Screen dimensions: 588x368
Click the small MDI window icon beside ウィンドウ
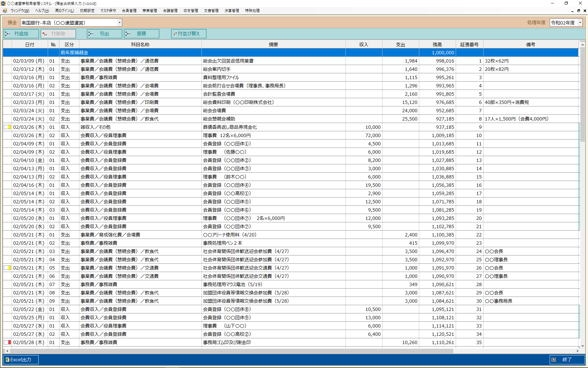pyautogui.click(x=5, y=11)
